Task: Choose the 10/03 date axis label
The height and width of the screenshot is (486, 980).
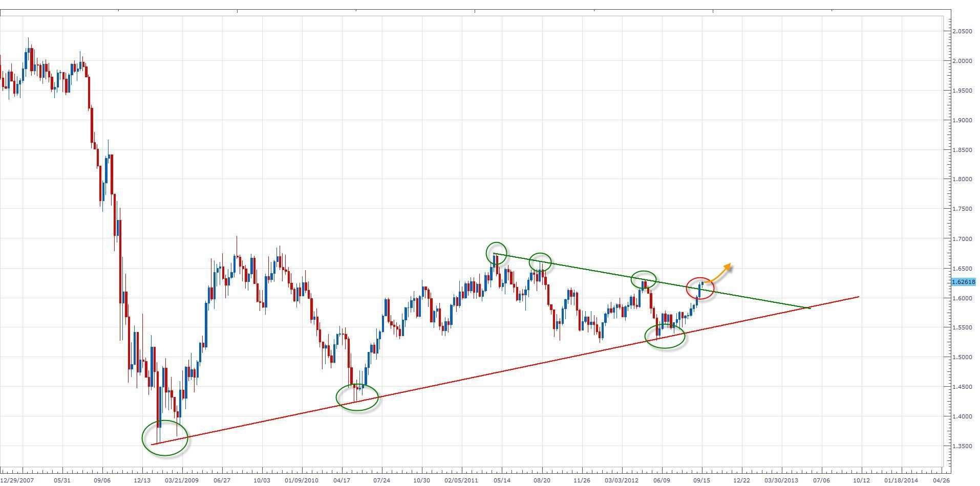Action: [x=262, y=480]
